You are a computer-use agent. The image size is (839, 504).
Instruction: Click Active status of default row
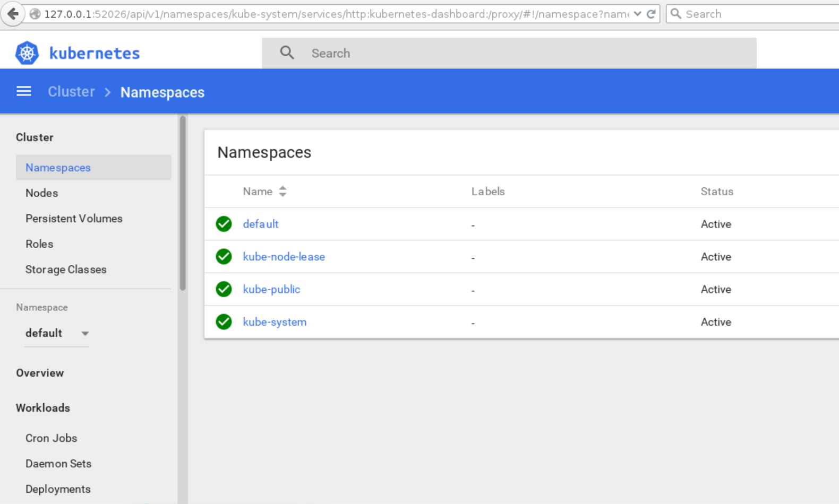[716, 224]
